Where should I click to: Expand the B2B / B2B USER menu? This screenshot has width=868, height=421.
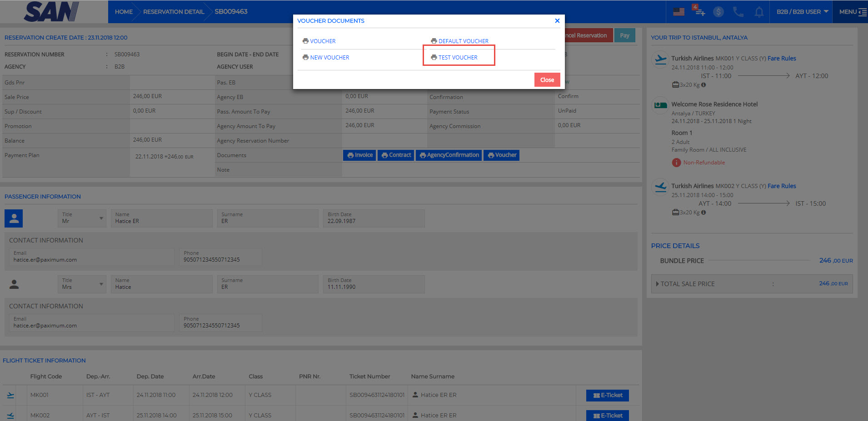coord(802,12)
